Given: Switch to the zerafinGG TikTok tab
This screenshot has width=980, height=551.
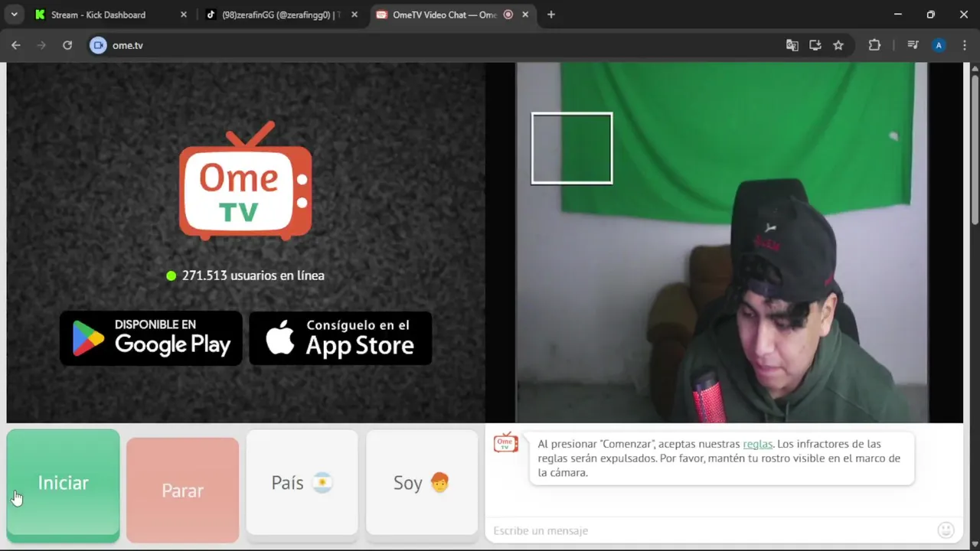Looking at the screenshot, I should pyautogui.click(x=279, y=15).
